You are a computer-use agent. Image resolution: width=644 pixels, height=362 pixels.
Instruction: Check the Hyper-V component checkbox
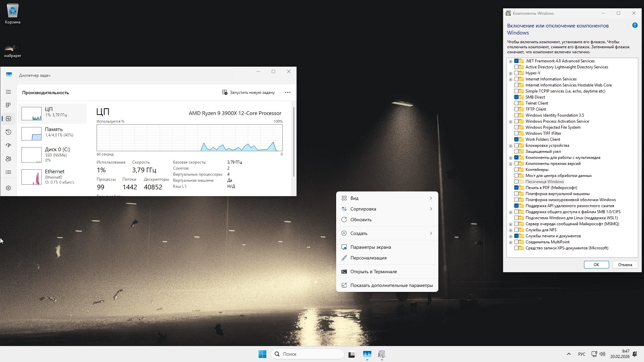(516, 73)
